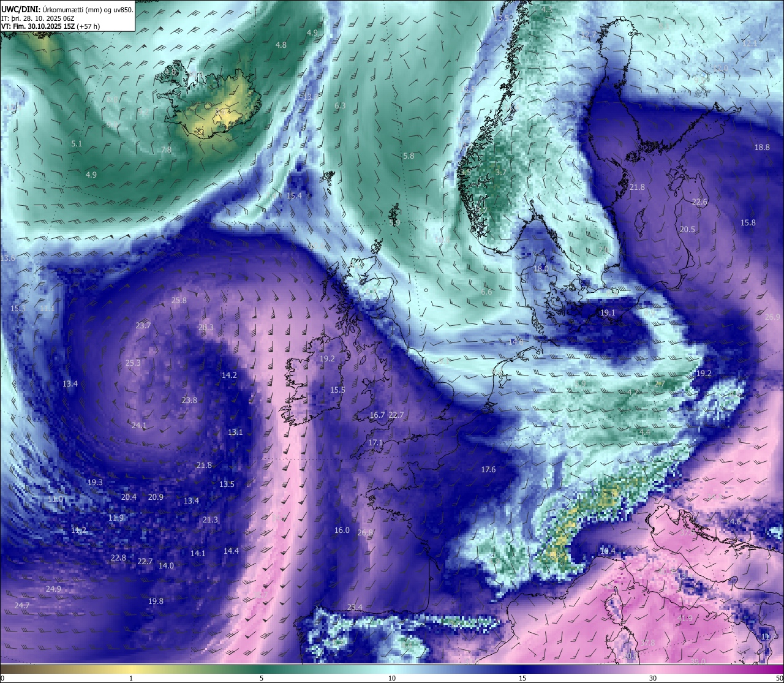Viewport: 784px width, 683px height.
Task: Click the 11.9 value label
Action: coord(116,518)
